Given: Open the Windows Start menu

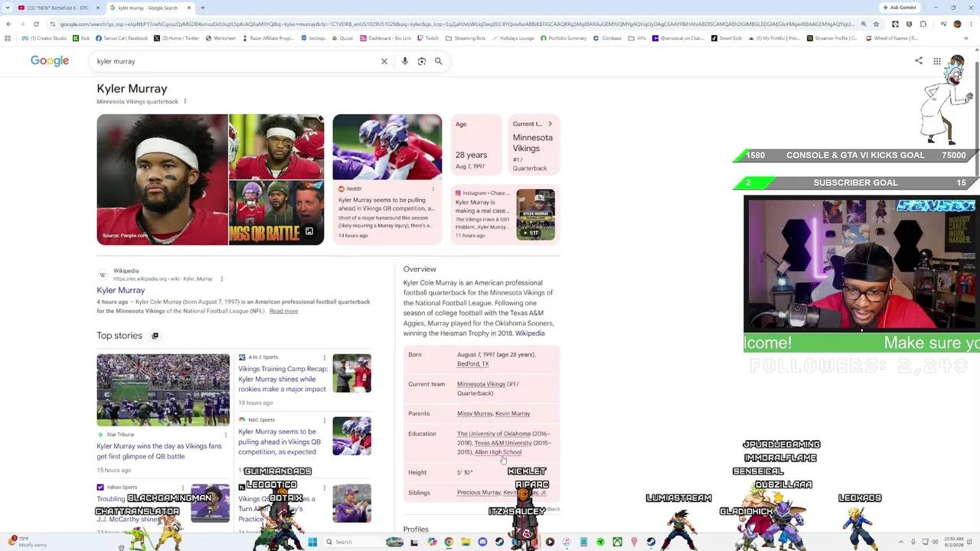Looking at the screenshot, I should point(312,542).
